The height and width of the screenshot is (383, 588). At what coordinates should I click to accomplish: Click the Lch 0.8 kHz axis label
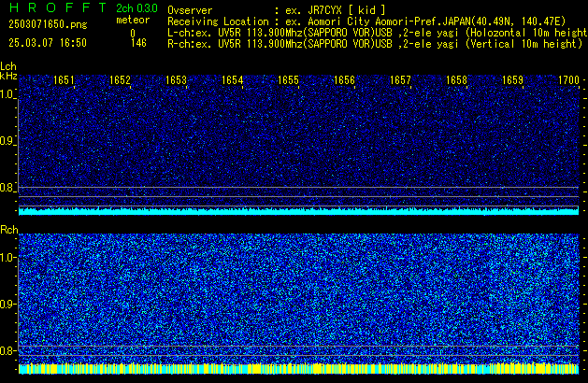pyautogui.click(x=7, y=188)
